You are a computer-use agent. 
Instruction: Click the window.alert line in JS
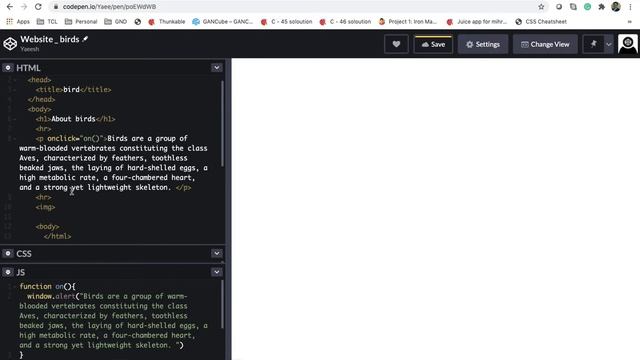[x=107, y=296]
